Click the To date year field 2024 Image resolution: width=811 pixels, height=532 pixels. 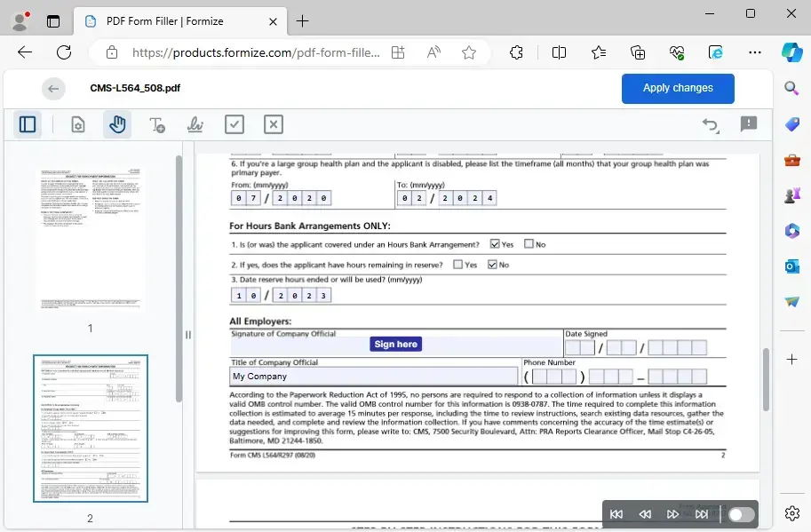click(x=467, y=198)
